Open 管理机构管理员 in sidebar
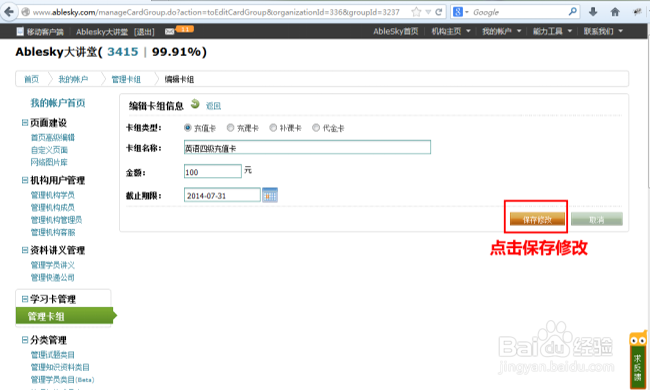The height and width of the screenshot is (390, 650). coord(56,220)
